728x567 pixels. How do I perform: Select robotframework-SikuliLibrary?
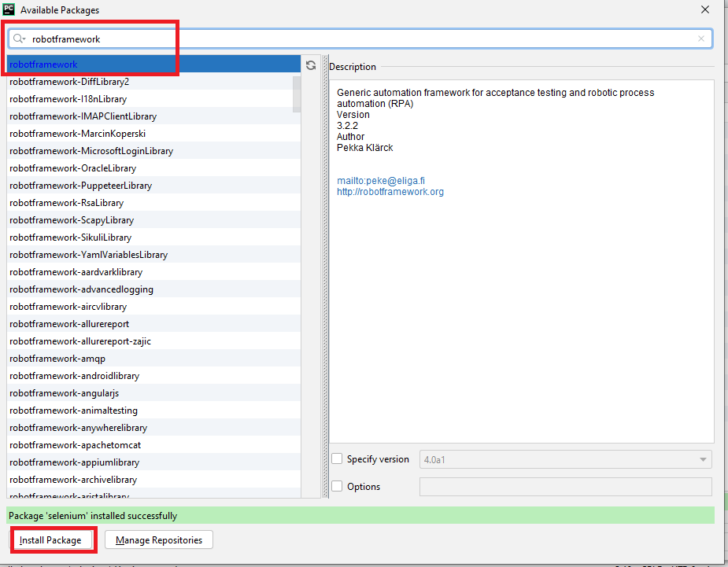(153, 237)
